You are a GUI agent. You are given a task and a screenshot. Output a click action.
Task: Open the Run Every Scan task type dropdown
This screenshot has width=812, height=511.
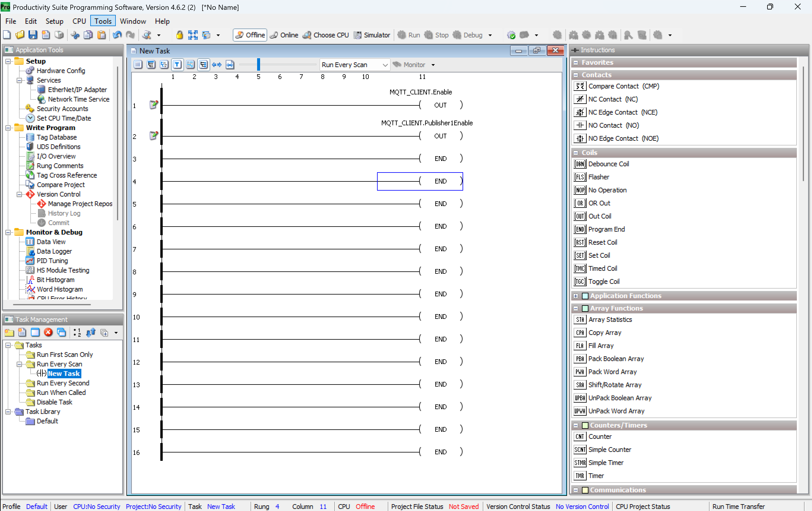coord(355,65)
